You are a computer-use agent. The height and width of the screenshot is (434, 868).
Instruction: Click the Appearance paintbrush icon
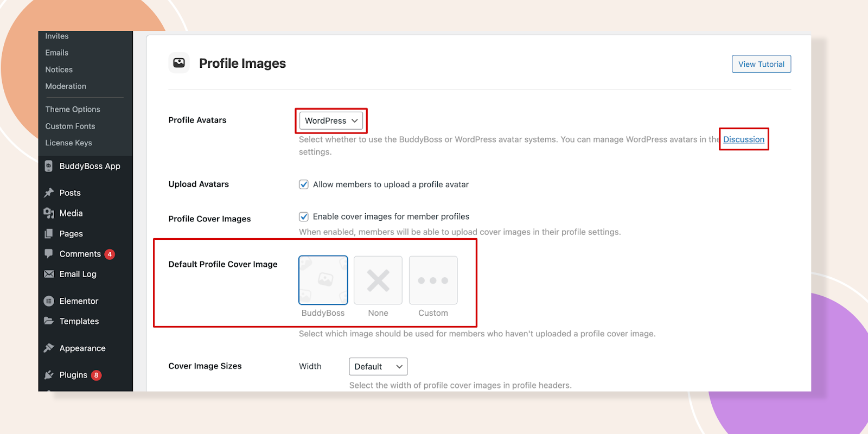(49, 348)
